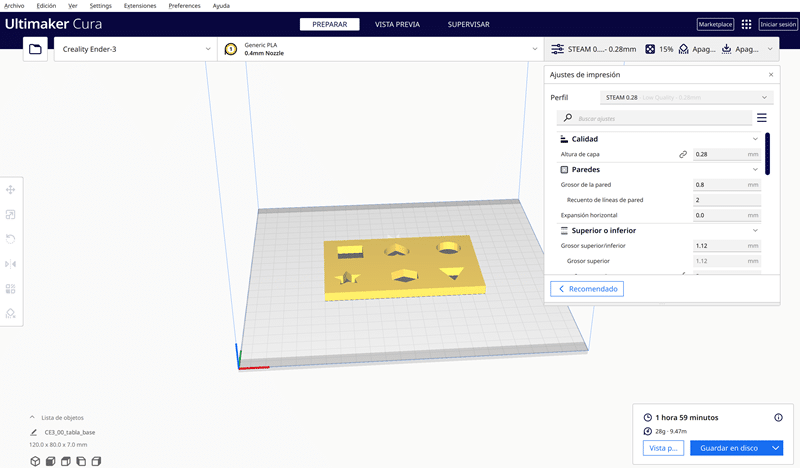Select CE3_00_tabla_base in object list
Viewport: 800px width, 468px height.
pyautogui.click(x=69, y=432)
